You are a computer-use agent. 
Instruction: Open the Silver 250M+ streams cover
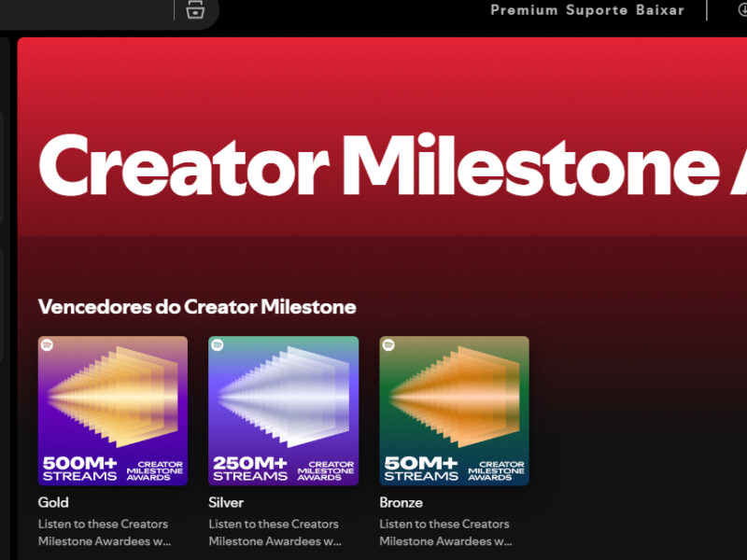coord(284,411)
